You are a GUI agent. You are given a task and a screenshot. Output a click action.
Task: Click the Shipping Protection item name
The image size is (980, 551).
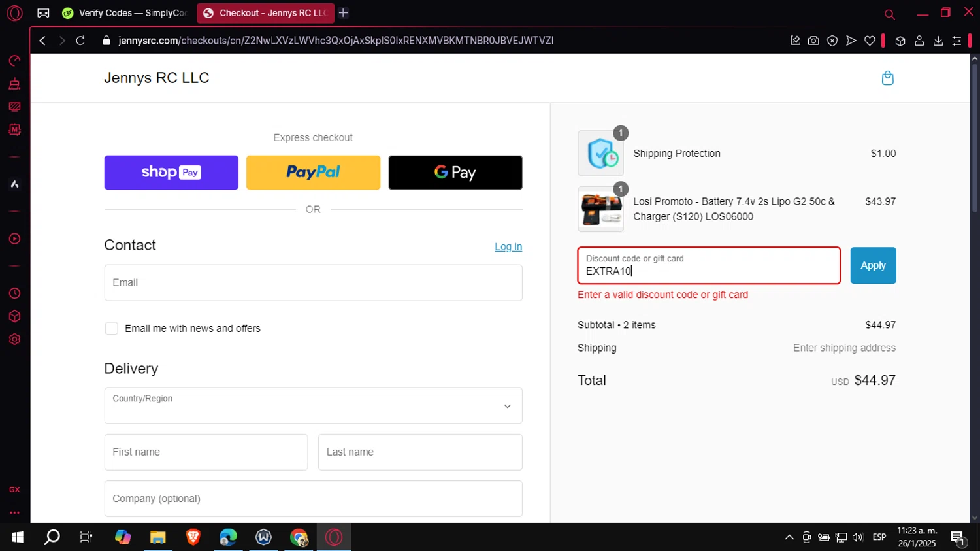677,154
